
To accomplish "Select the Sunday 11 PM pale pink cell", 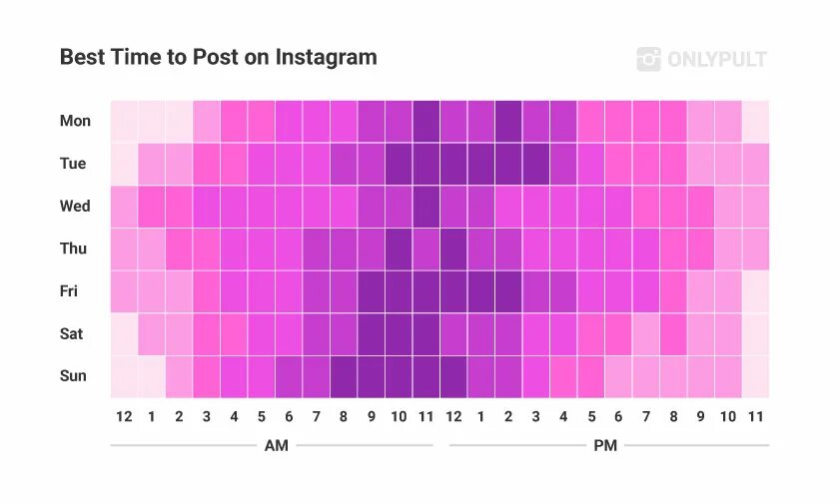I will (x=755, y=377).
